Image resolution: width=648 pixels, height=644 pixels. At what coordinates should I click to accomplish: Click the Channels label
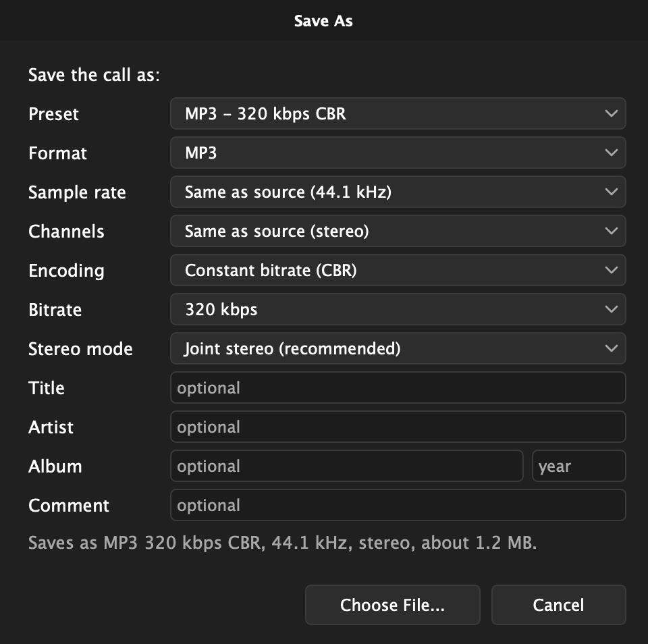coord(66,232)
